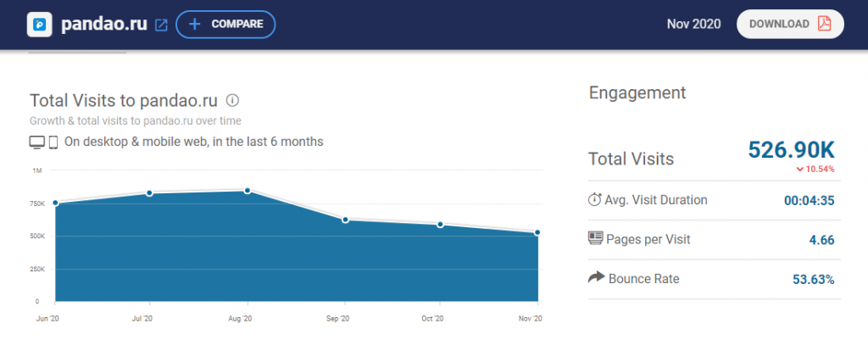Click the pandao.ru site favicon
The height and width of the screenshot is (340, 868).
click(x=39, y=25)
